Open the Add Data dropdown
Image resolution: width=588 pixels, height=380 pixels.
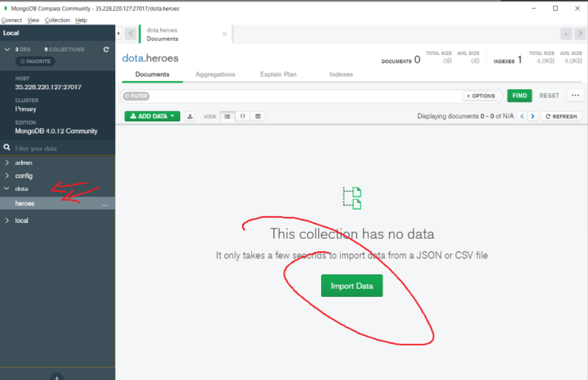point(152,116)
